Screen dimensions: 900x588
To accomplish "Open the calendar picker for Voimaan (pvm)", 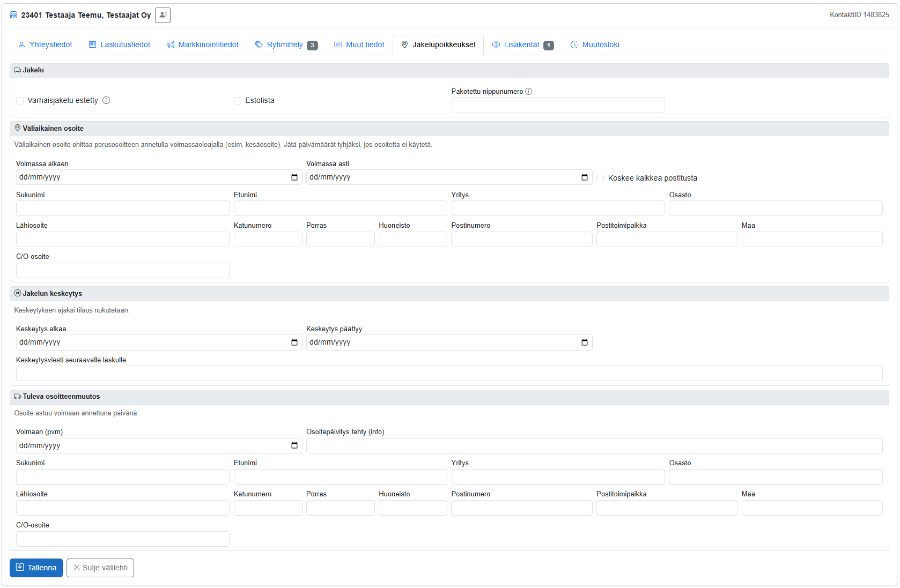I will [294, 445].
